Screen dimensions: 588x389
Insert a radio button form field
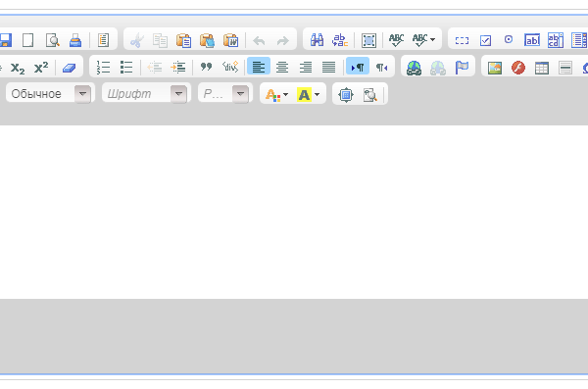click(x=509, y=39)
